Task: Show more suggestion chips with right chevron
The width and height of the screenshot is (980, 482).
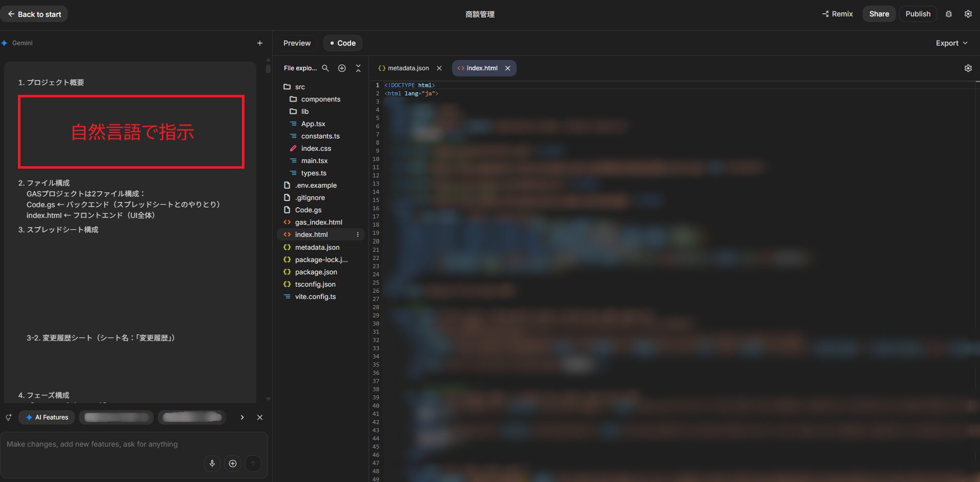Action: point(242,417)
